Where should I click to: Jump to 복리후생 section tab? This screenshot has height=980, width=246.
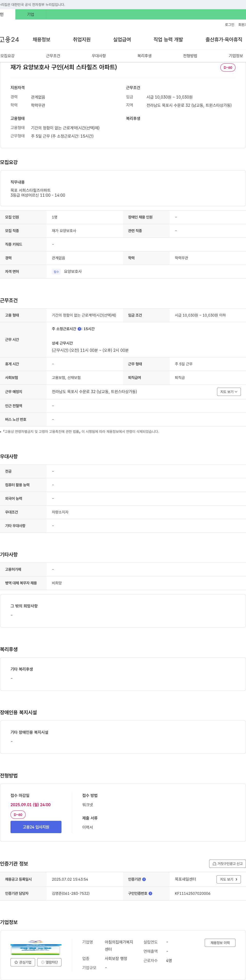[144, 55]
